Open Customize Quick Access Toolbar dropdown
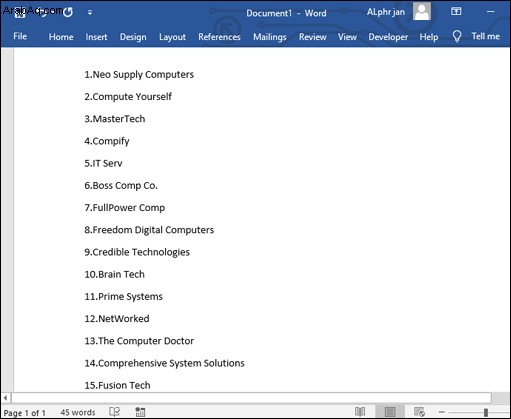The height and width of the screenshot is (419, 511). tap(90, 12)
